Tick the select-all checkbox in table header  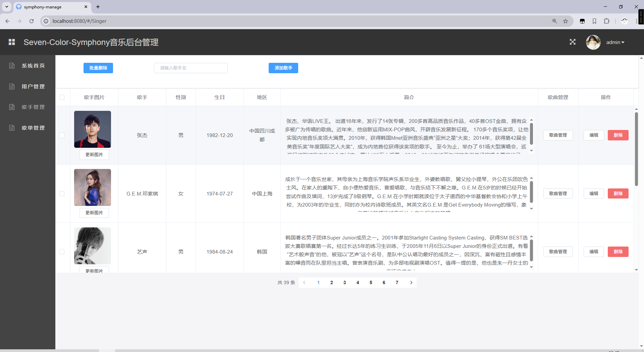click(x=62, y=97)
